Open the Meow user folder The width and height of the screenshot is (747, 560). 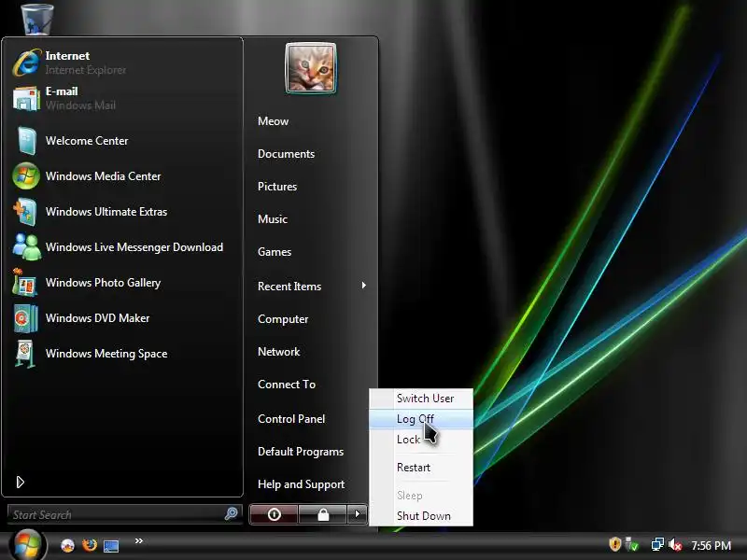click(273, 121)
